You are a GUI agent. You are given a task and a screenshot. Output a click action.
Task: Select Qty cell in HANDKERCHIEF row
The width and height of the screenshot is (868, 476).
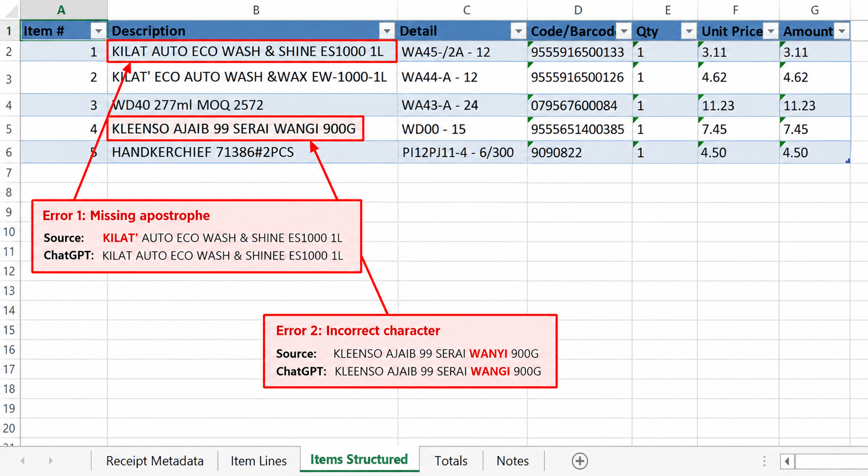tap(665, 152)
